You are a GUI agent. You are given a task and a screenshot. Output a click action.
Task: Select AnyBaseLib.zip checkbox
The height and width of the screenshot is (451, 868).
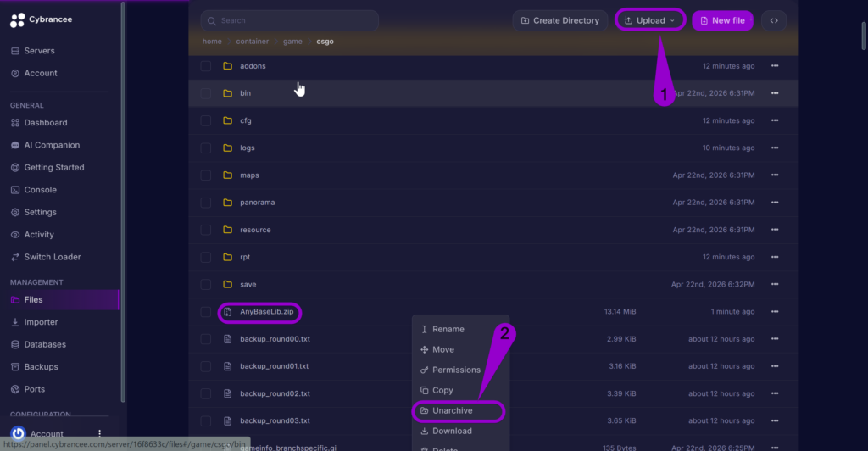pyautogui.click(x=206, y=312)
